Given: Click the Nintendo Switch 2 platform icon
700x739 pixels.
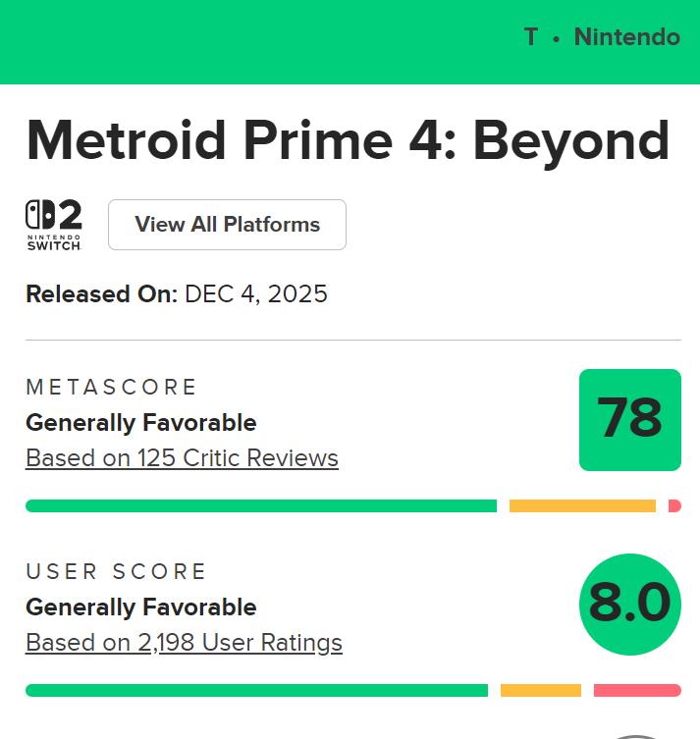Looking at the screenshot, I should [53, 225].
